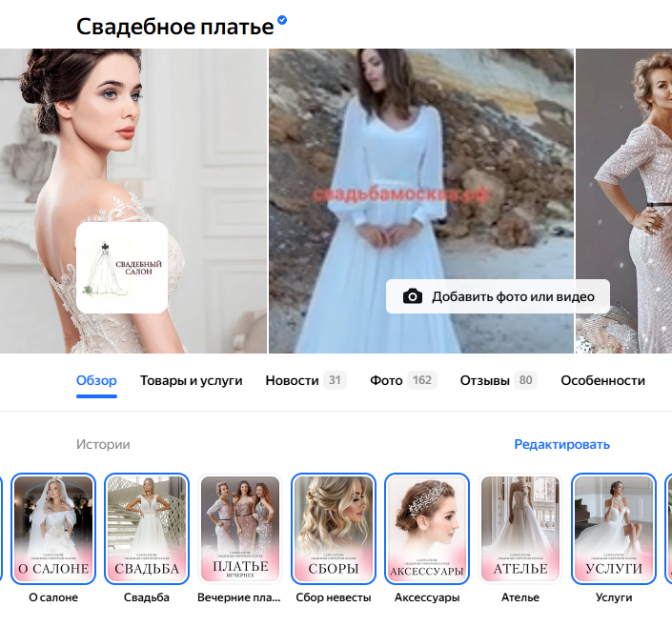The width and height of the screenshot is (672, 627).
Task: Open the bride portrait cover photo
Action: 133,201
